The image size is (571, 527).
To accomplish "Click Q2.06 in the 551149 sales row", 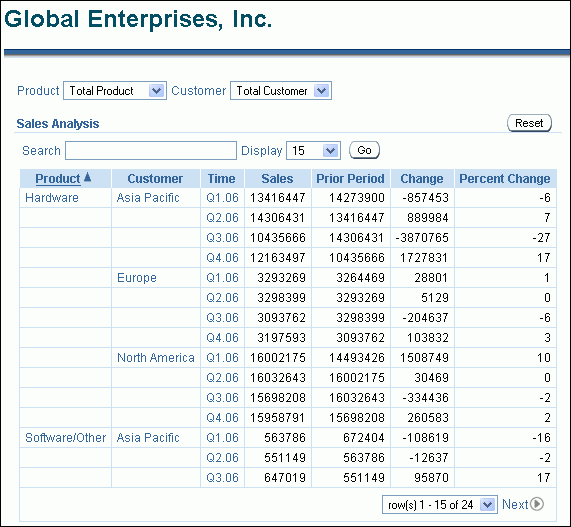I will click(x=222, y=457).
